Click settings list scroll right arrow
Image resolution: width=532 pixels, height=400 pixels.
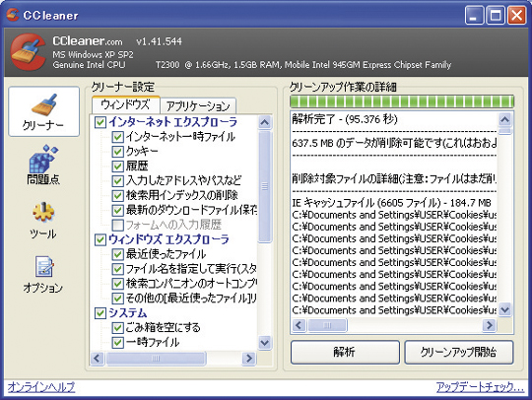tap(249, 359)
